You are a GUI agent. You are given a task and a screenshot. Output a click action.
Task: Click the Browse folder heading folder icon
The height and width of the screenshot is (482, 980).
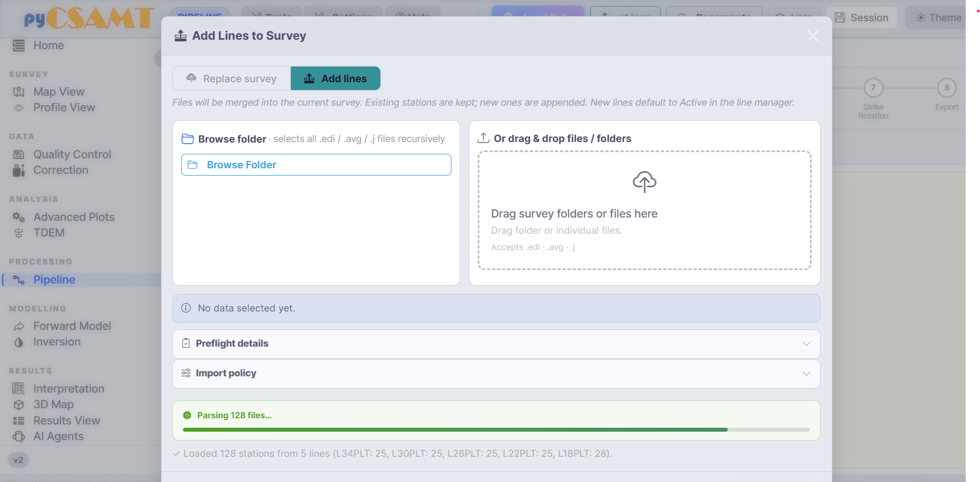[188, 139]
